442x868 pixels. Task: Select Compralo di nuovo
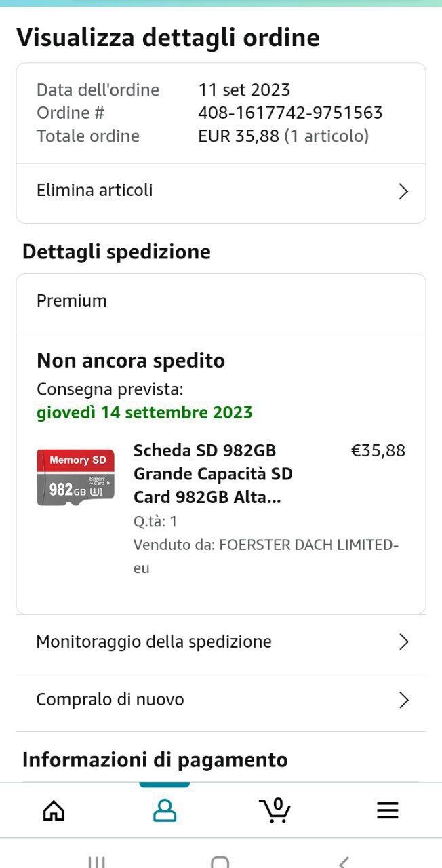tap(221, 701)
